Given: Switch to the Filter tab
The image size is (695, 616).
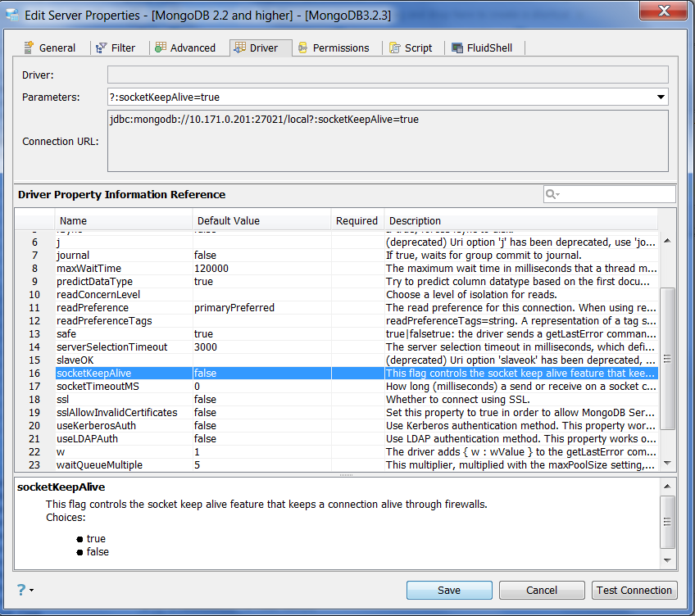Looking at the screenshot, I should pos(116,48).
